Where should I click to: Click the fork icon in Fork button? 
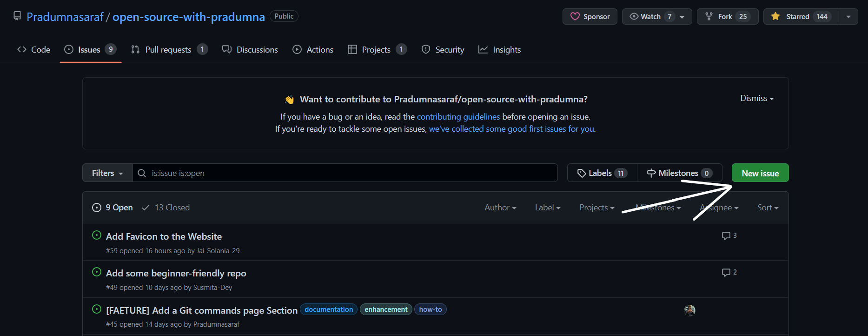709,16
